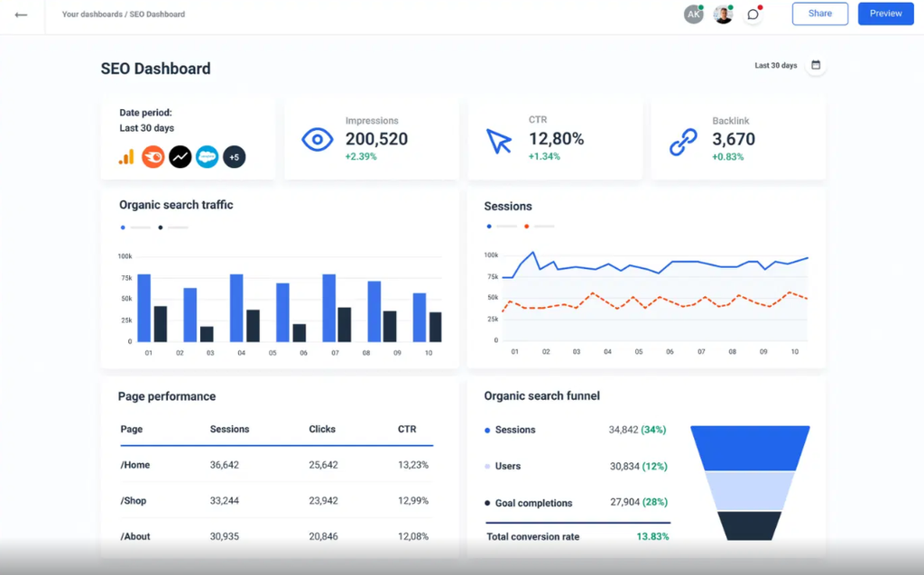Toggle orange legend series in Sessions chart

(x=540, y=227)
